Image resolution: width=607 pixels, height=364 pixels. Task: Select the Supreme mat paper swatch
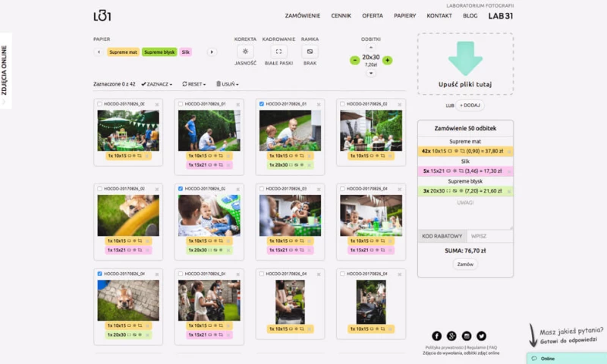pos(123,52)
